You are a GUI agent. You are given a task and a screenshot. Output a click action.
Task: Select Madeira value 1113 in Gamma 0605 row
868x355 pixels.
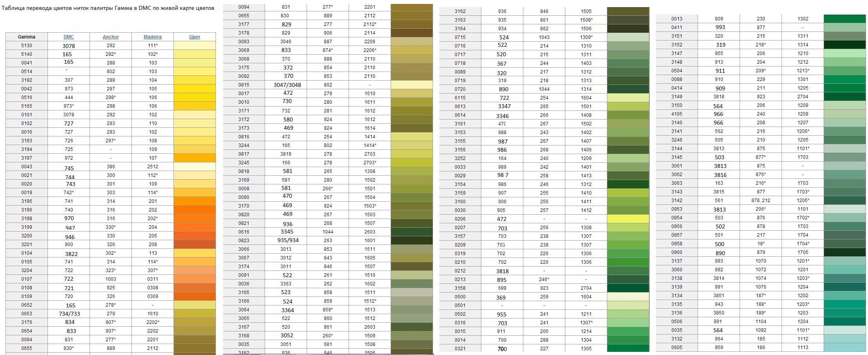(803, 348)
